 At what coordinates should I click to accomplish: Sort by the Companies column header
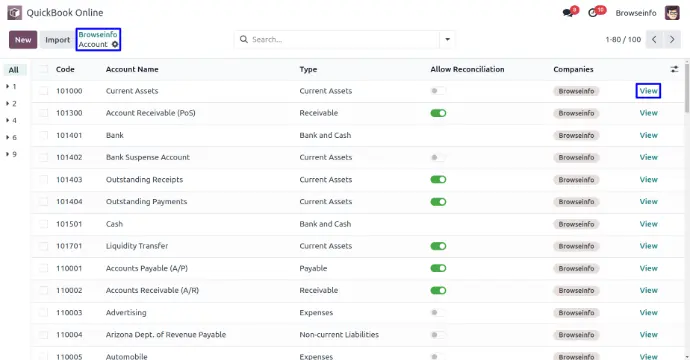pos(573,69)
